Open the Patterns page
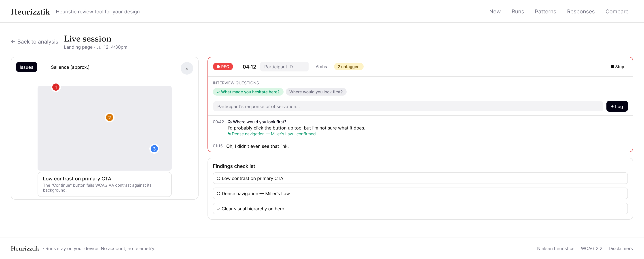Screen dimensions: 644x259 pos(545,11)
